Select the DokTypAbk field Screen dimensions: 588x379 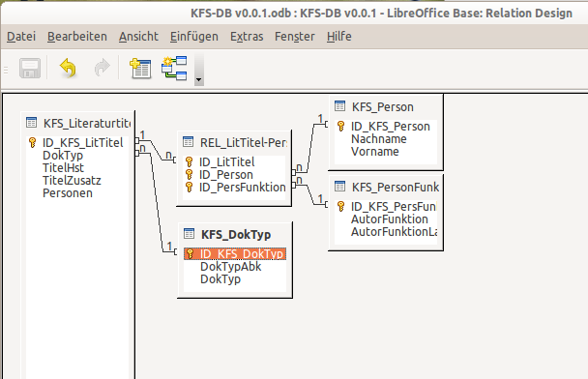(x=230, y=267)
